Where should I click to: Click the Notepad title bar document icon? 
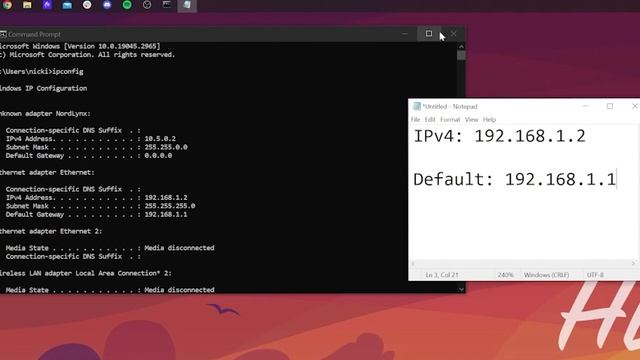[416, 106]
